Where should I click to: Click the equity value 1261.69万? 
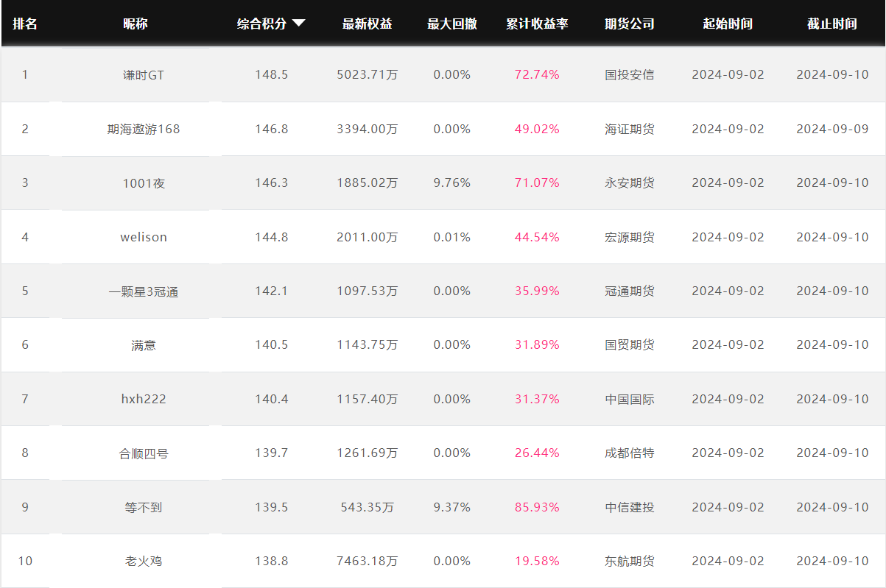coord(368,453)
